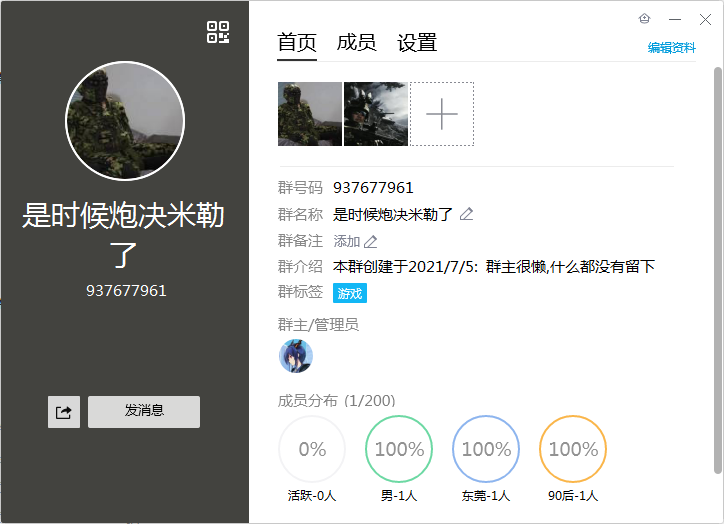Click the 男-1人 label
The width and height of the screenshot is (724, 524).
tap(399, 496)
